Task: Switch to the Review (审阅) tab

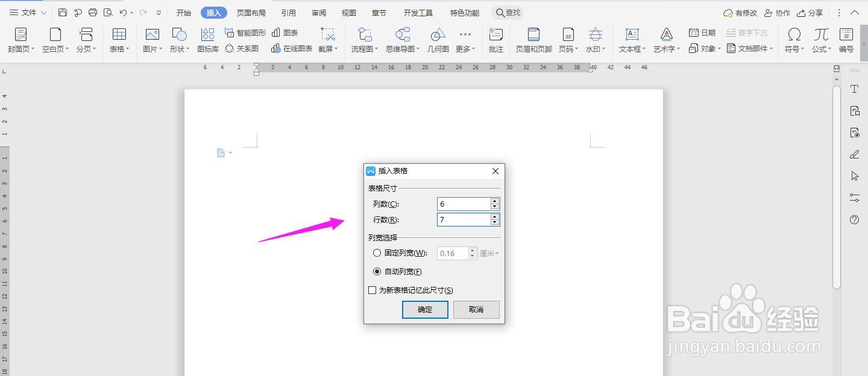Action: (319, 13)
